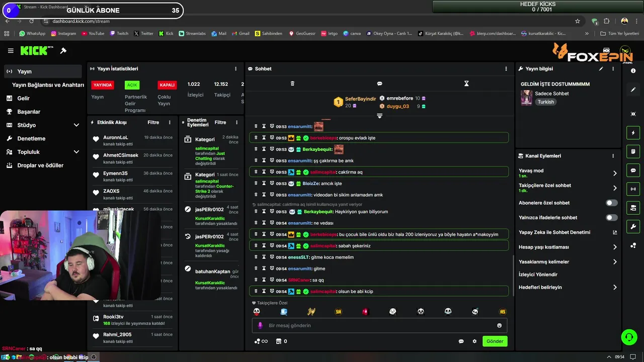The width and height of the screenshot is (644, 362).
Task: Timeout user on 'caktirma aq' message
Action: (264, 172)
